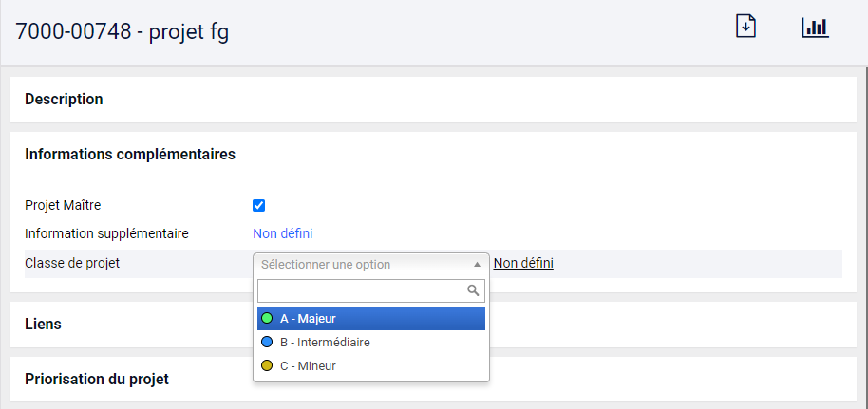
Task: Focus the dropdown search input field
Action: point(371,290)
